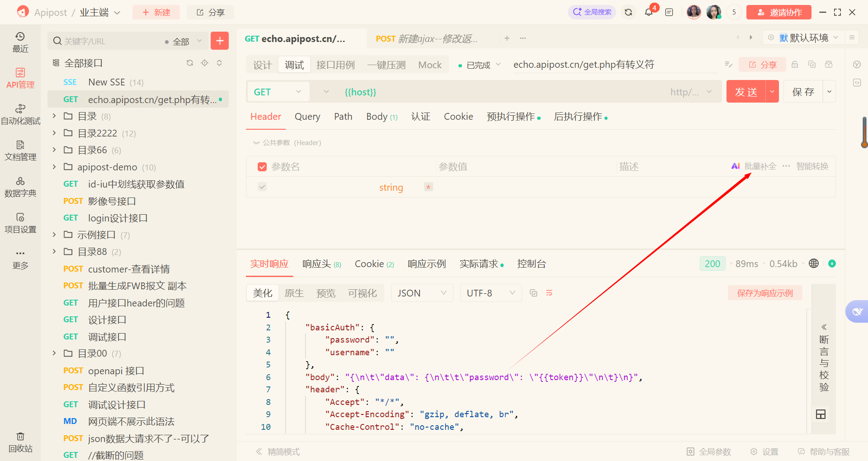Open tab options ellipsis menu
Screen dimensions: 868x461
click(523, 38)
